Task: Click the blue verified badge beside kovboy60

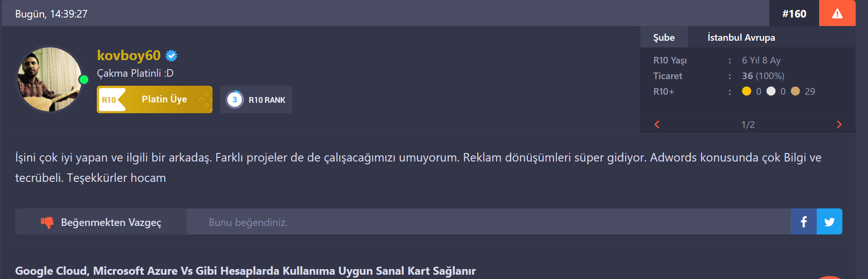Action: [171, 56]
